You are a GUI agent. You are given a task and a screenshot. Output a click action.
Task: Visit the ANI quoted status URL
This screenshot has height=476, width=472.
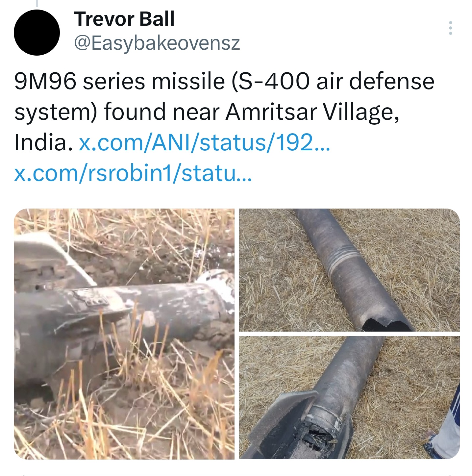tap(204, 142)
